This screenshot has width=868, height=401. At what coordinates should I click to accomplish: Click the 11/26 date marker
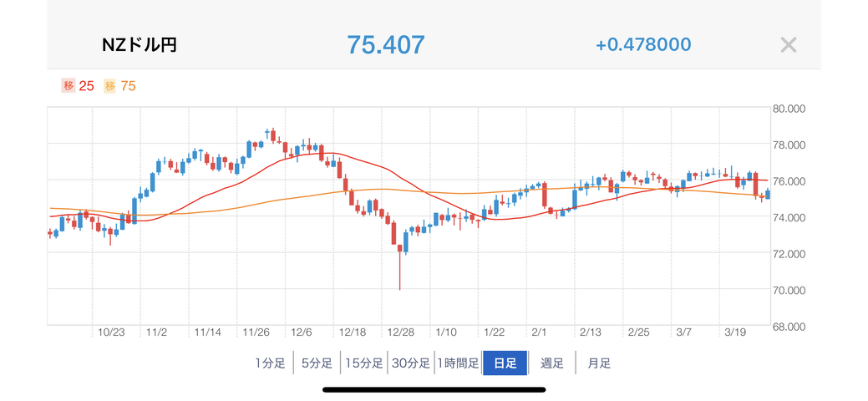256,332
